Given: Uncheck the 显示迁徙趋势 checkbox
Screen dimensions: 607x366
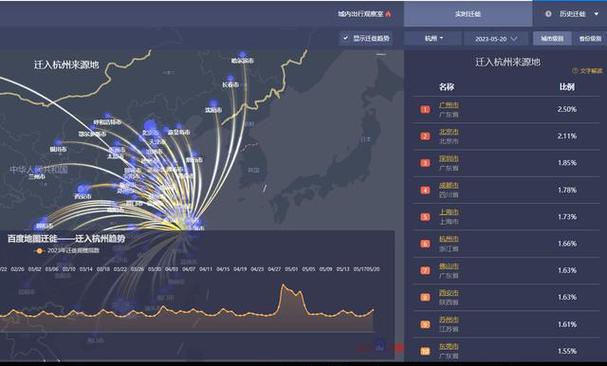Looking at the screenshot, I should point(346,38).
